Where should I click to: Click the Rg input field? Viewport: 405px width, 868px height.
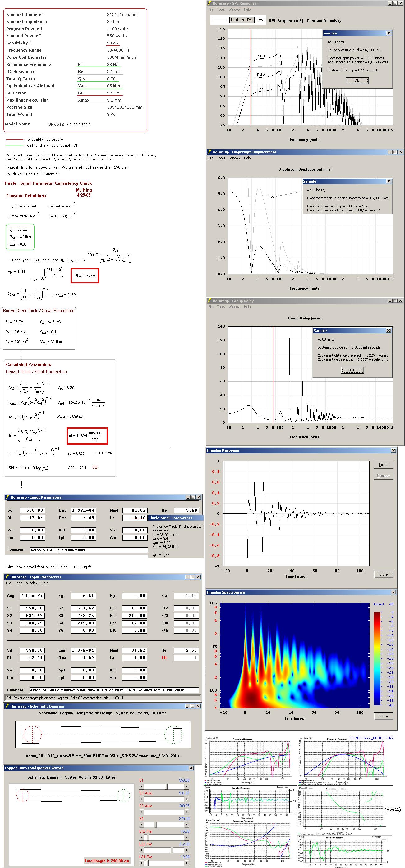tap(135, 596)
